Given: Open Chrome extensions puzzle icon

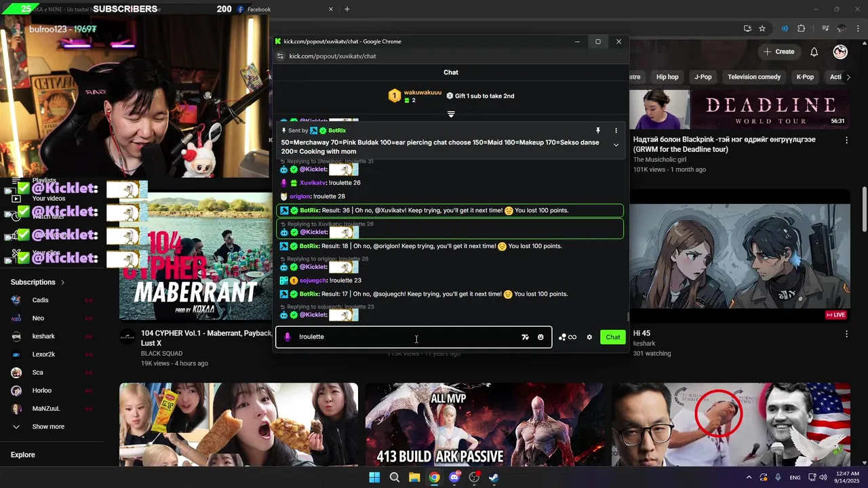Looking at the screenshot, I should pyautogui.click(x=802, y=28).
